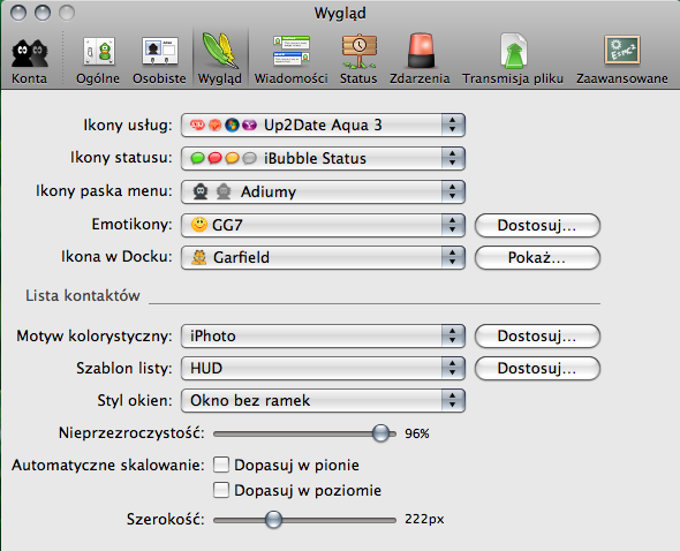Image resolution: width=680 pixels, height=551 pixels.
Task: Expand the Motyw kolorystyczny iPhoto dropdown
Action: (x=323, y=336)
